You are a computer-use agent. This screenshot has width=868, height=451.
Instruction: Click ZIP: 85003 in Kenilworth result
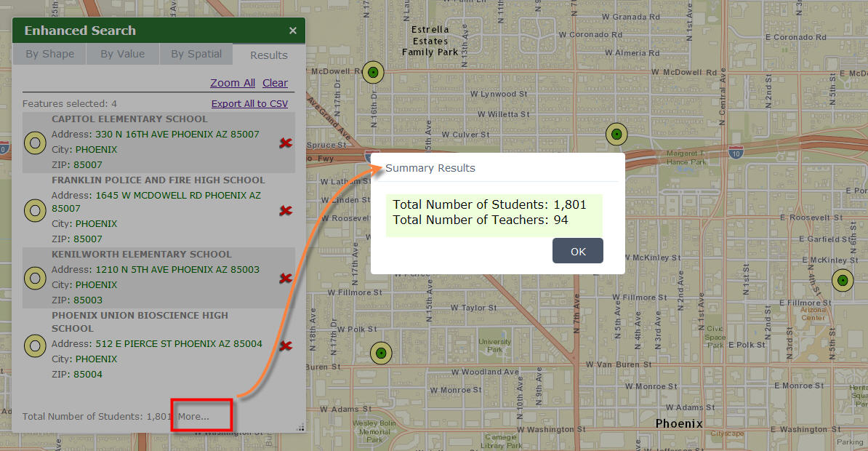click(x=77, y=300)
